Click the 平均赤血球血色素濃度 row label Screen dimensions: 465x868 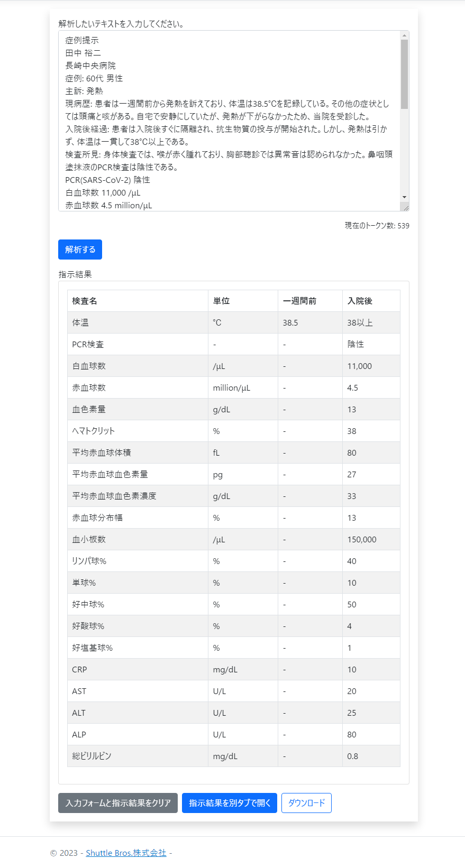click(138, 496)
